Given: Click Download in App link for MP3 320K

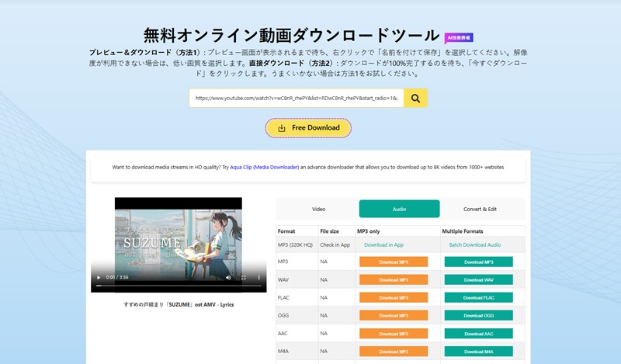Looking at the screenshot, I should tap(383, 245).
